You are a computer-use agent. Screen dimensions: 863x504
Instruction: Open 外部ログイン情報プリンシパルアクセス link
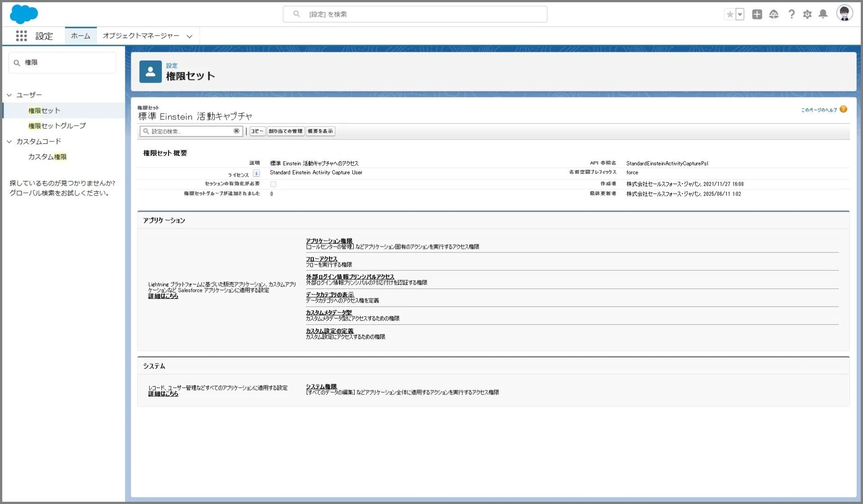click(x=350, y=277)
